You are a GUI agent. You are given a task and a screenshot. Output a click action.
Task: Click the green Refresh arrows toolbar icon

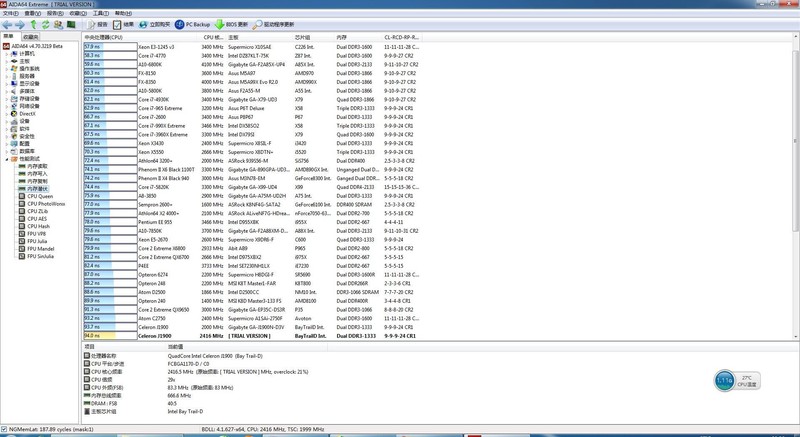tap(46, 24)
